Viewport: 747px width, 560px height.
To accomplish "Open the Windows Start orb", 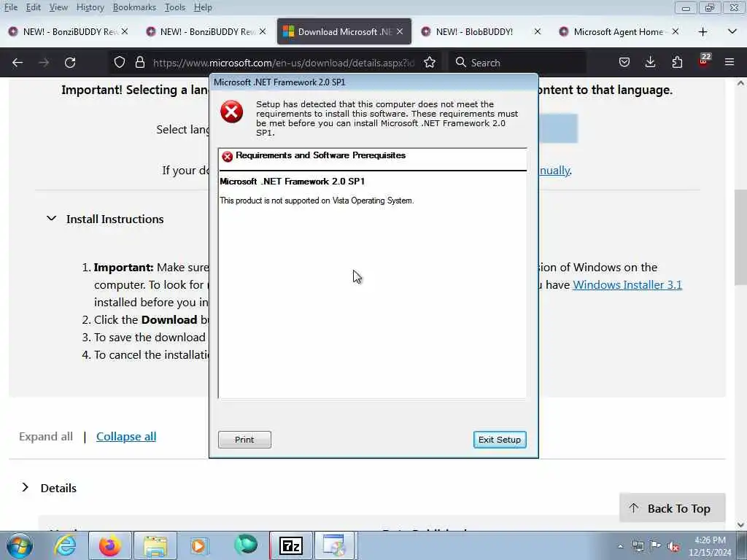I will [20, 545].
